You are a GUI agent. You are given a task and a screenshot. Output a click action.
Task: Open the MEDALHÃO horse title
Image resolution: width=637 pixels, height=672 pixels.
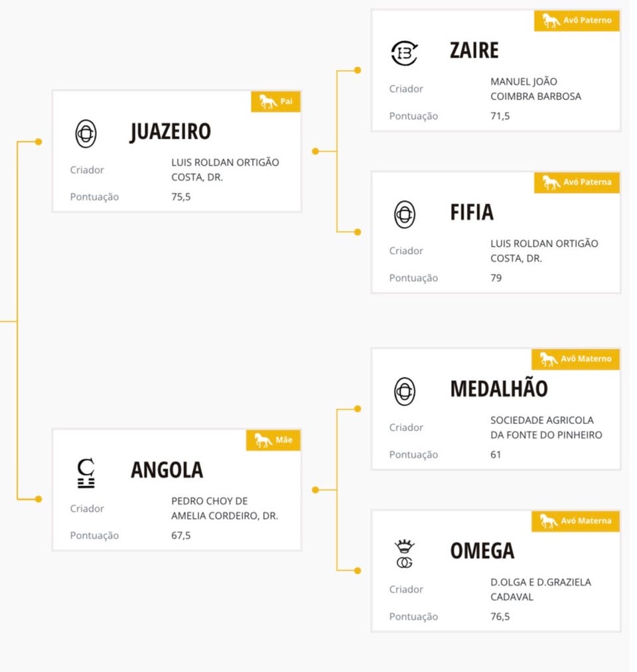[x=498, y=389]
